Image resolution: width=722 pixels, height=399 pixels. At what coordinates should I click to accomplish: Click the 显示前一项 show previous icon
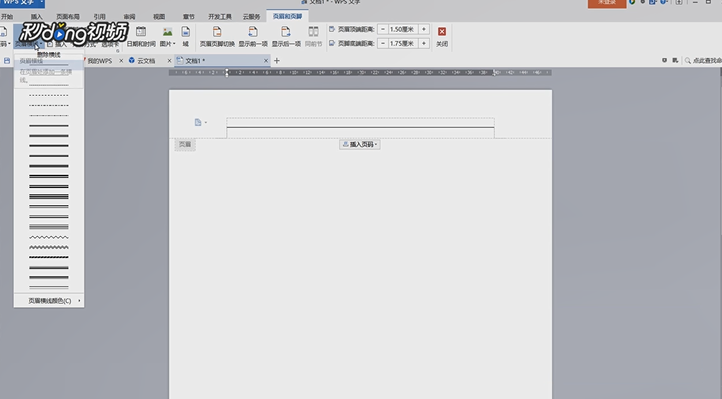pyautogui.click(x=253, y=32)
